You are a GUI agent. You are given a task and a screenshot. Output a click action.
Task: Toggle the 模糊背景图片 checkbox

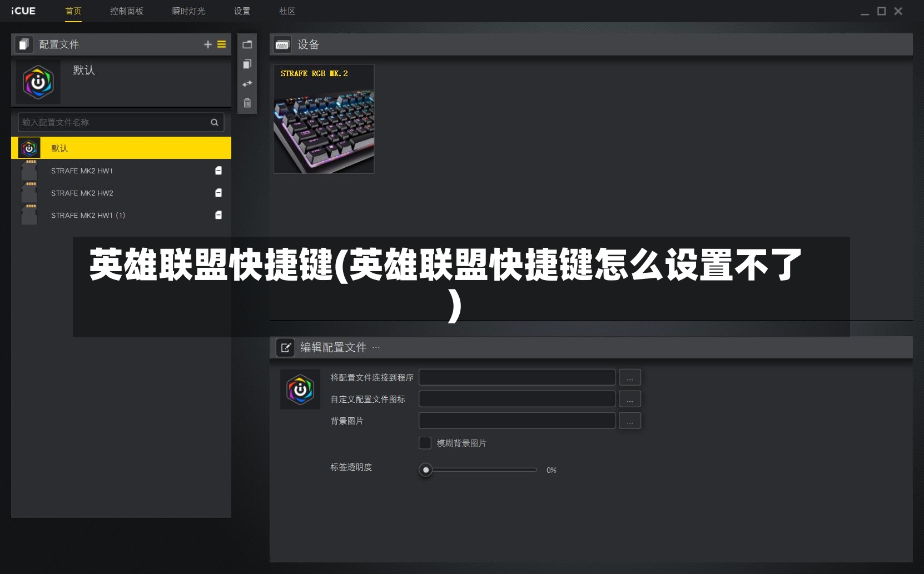(425, 443)
